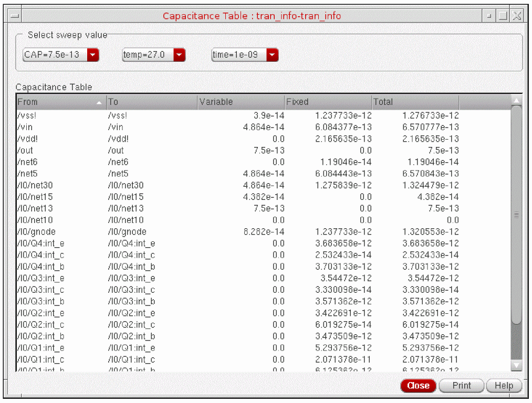532x403 pixels.
Task: Maximize the Capacitance Table window
Action: pyautogui.click(x=503, y=16)
